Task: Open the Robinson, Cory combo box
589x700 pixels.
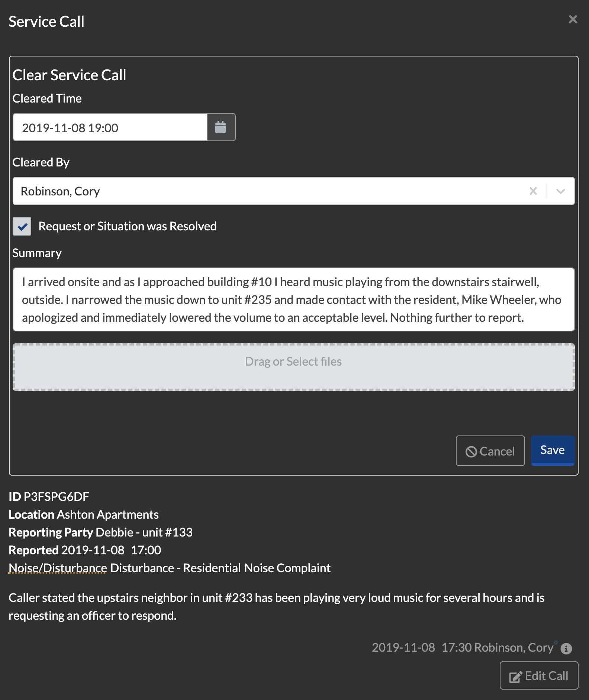Action: [260, 191]
